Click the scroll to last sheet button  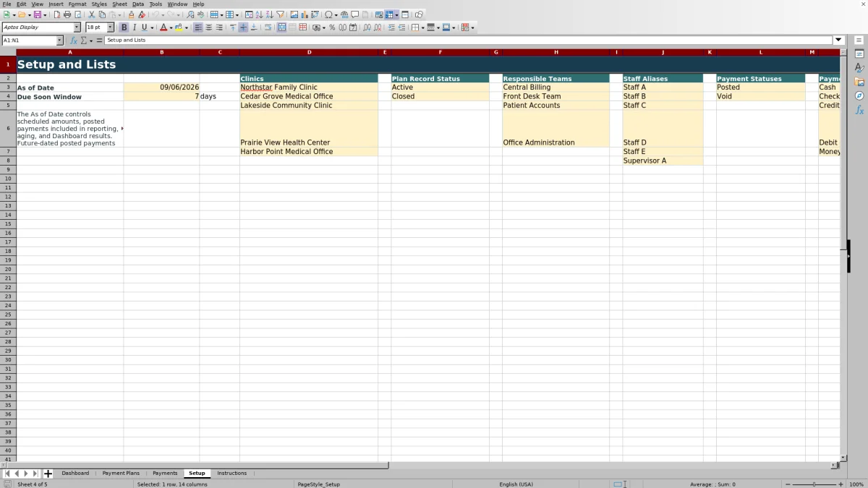coord(35,474)
